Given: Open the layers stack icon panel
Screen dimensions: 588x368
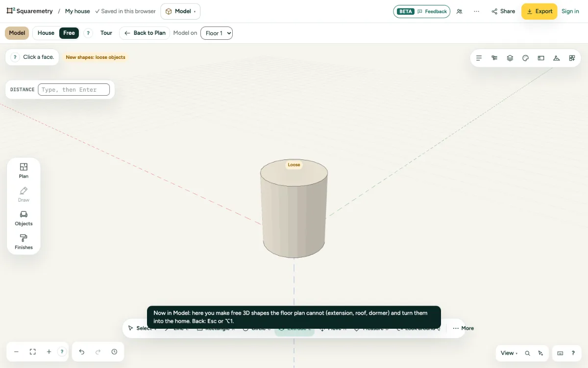Looking at the screenshot, I should [510, 58].
